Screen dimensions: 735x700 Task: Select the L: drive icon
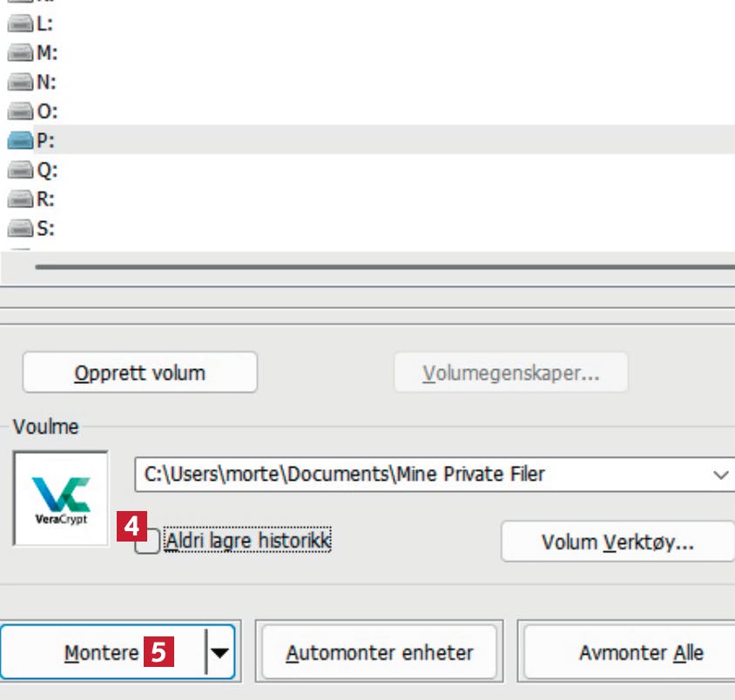point(20,24)
